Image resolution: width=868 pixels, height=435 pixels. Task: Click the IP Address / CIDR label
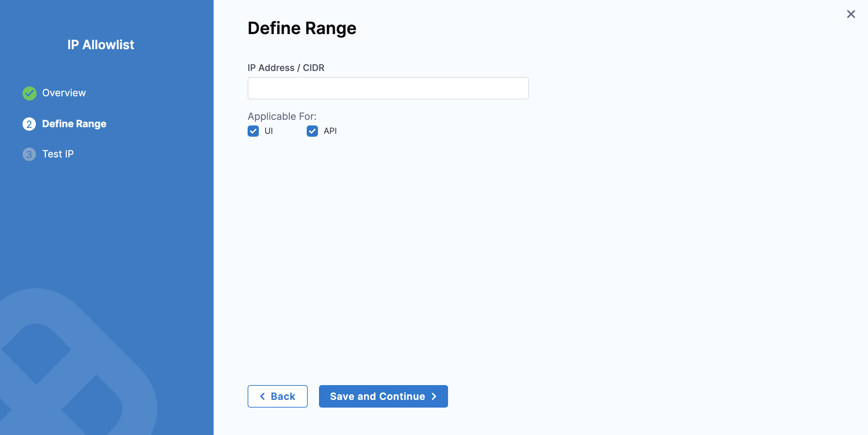286,68
